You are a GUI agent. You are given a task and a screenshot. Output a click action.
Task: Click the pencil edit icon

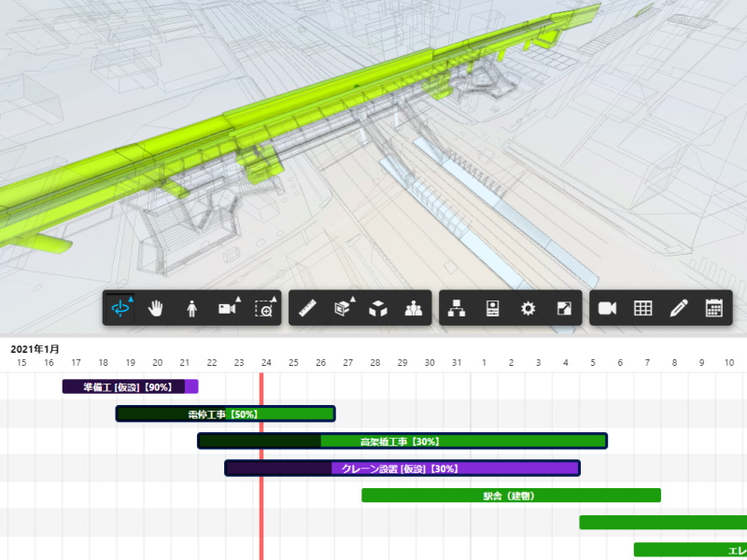(679, 308)
